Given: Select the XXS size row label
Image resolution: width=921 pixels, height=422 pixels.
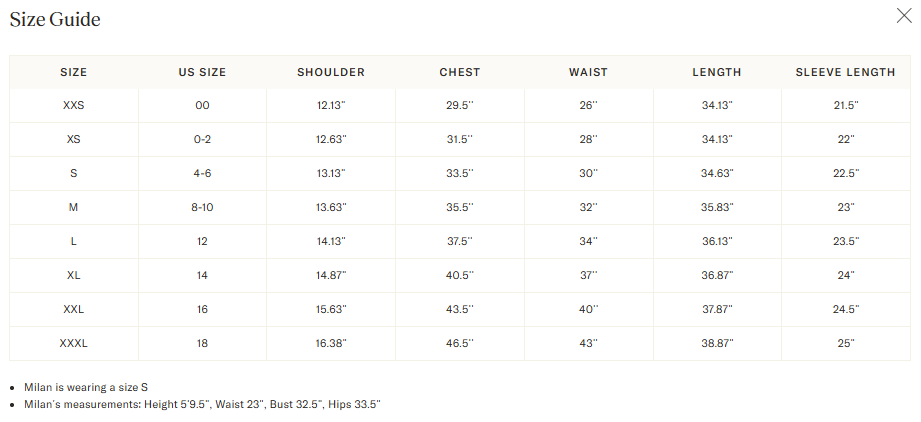Looking at the screenshot, I should (x=74, y=105).
